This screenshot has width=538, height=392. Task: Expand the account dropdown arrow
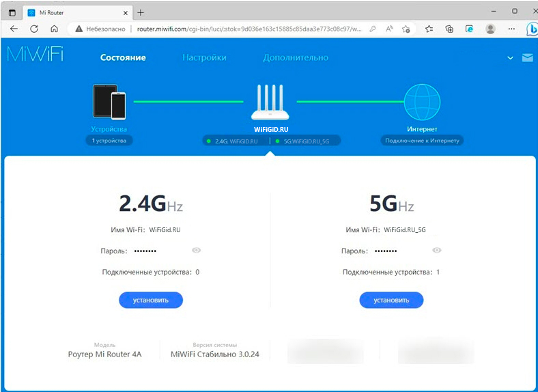(510, 58)
